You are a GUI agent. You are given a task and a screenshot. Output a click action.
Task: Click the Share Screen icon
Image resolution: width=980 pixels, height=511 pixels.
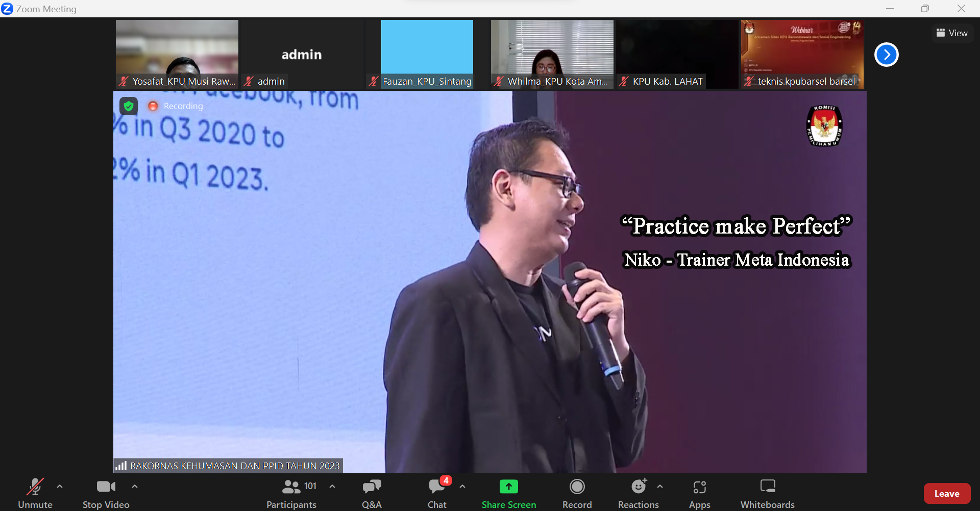click(x=508, y=487)
